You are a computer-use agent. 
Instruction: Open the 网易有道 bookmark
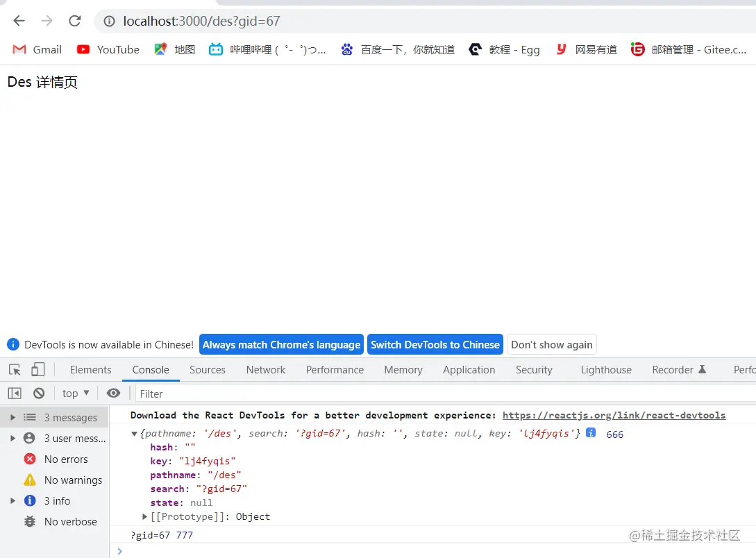pyautogui.click(x=587, y=50)
